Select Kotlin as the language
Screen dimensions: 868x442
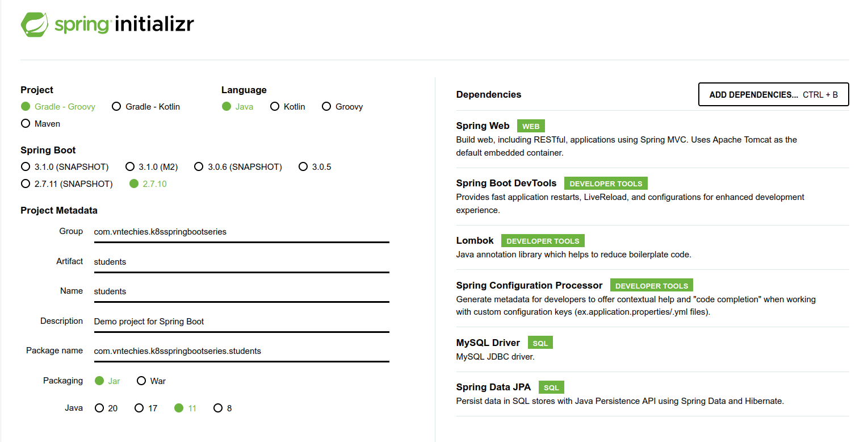tap(275, 107)
